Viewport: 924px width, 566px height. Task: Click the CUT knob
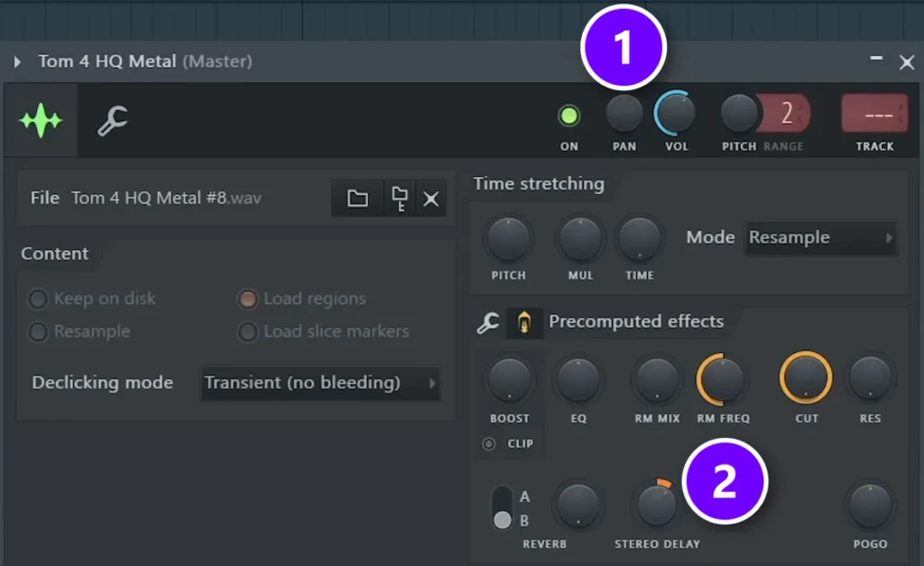806,378
